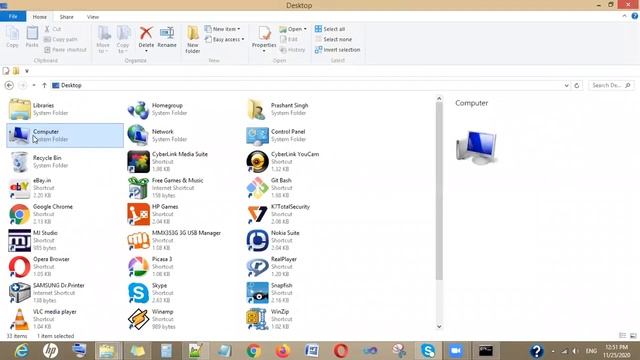Select the Git Bash shortcut icon
Screen dimensions: 640x360
(x=257, y=188)
